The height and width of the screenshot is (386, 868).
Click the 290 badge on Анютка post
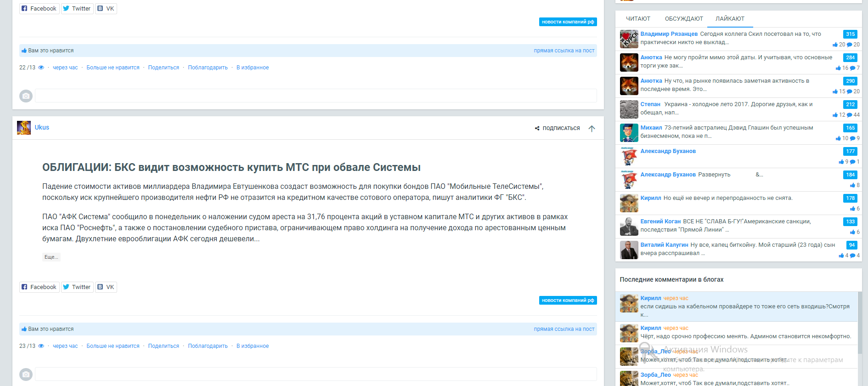850,81
